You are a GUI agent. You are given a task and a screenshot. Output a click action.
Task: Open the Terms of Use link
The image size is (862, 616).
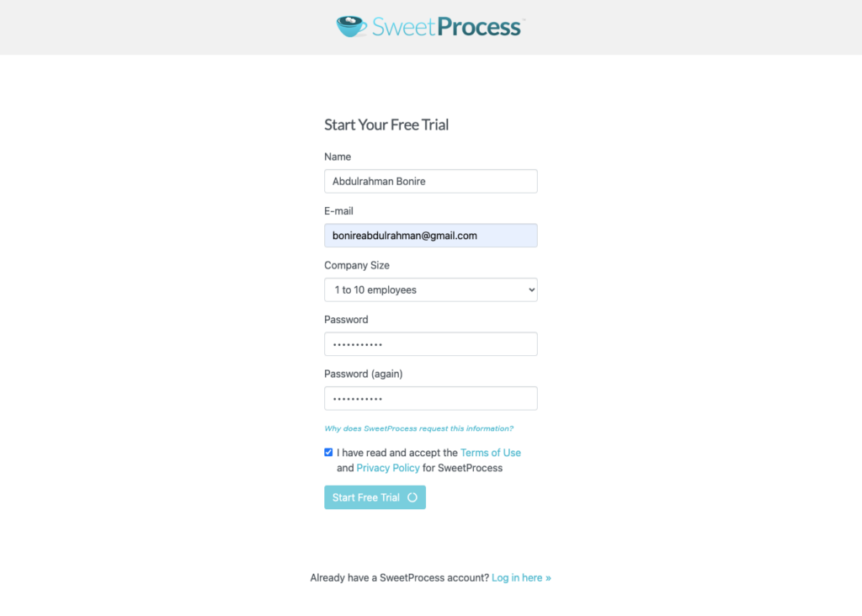(x=490, y=453)
